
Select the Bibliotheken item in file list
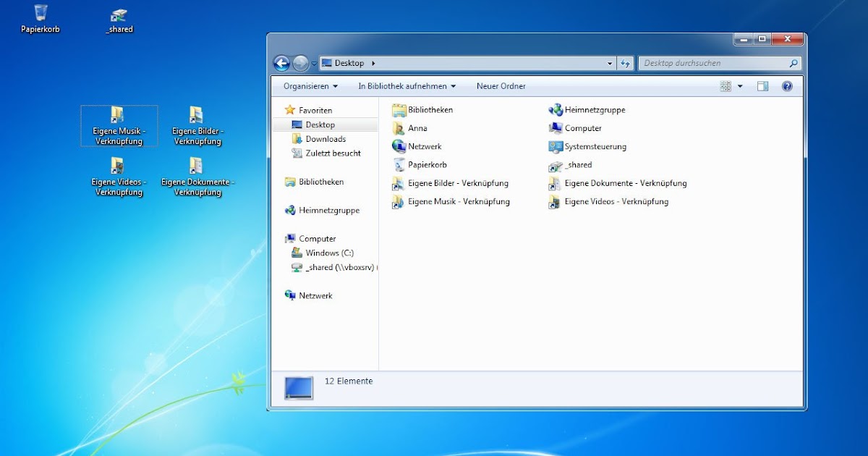[422, 110]
